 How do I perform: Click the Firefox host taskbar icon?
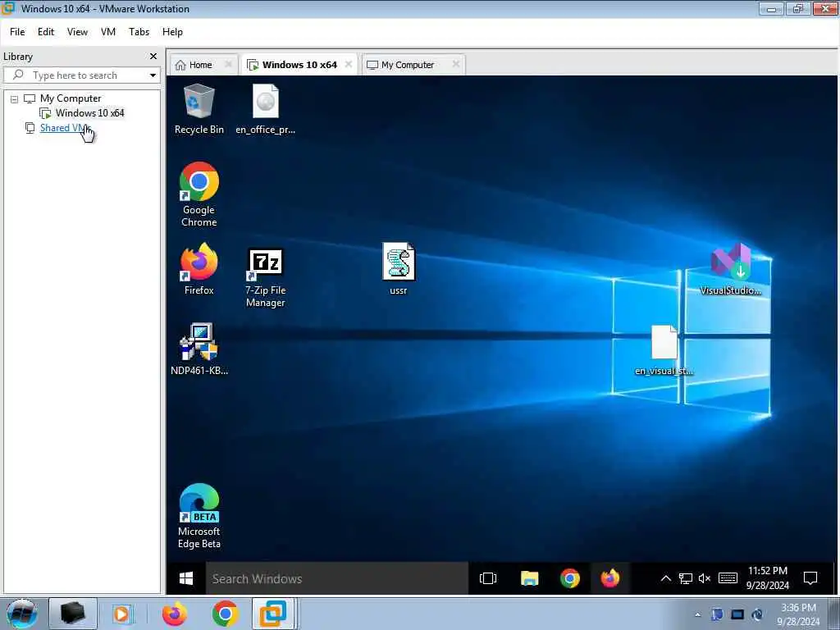[x=175, y=614]
